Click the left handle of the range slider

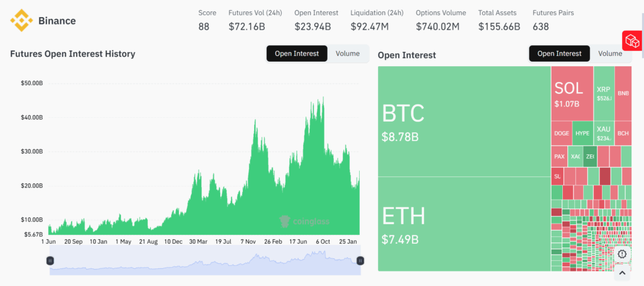click(x=50, y=261)
